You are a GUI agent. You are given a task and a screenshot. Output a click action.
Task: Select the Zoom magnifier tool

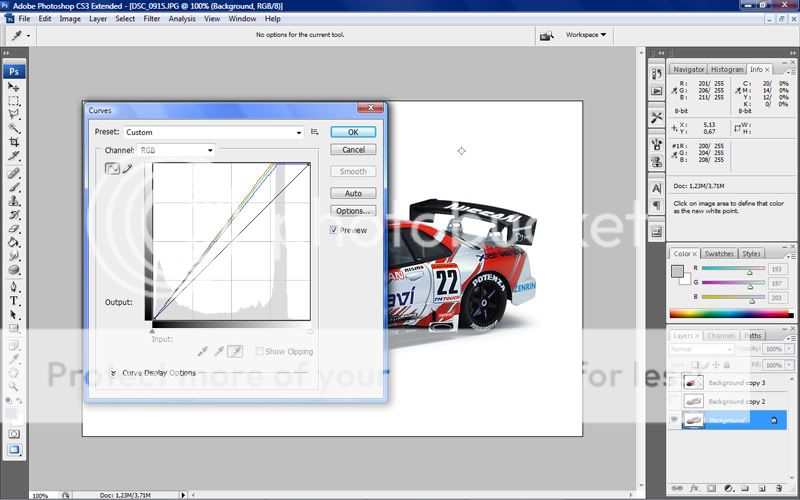point(15,385)
